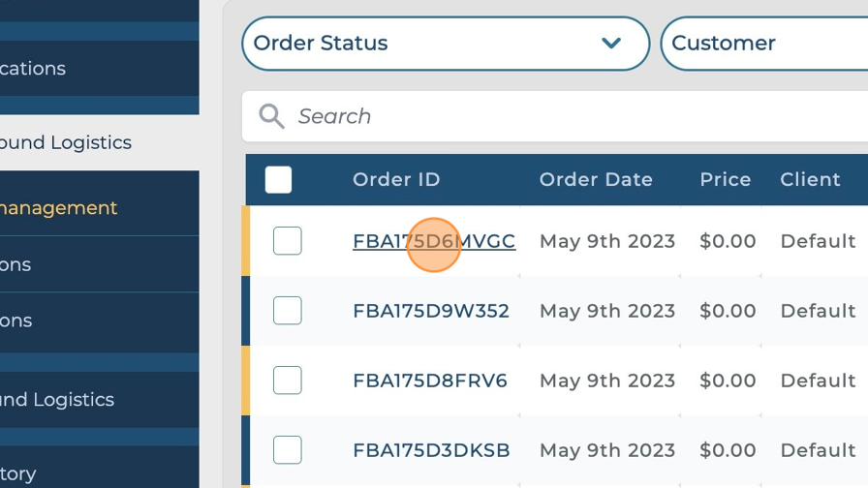Click the search magnifier icon
This screenshot has width=868, height=488.
point(271,117)
